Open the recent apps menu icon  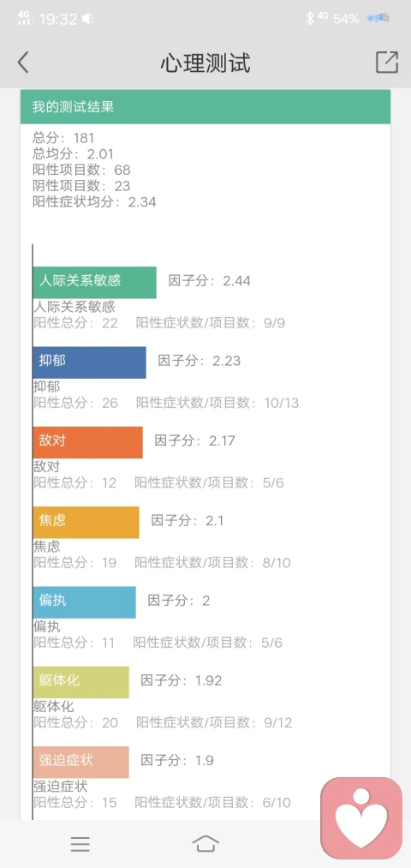coord(80,844)
